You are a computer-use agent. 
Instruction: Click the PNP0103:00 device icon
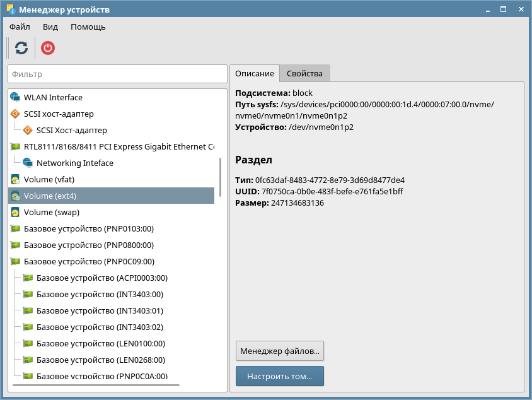pos(15,228)
